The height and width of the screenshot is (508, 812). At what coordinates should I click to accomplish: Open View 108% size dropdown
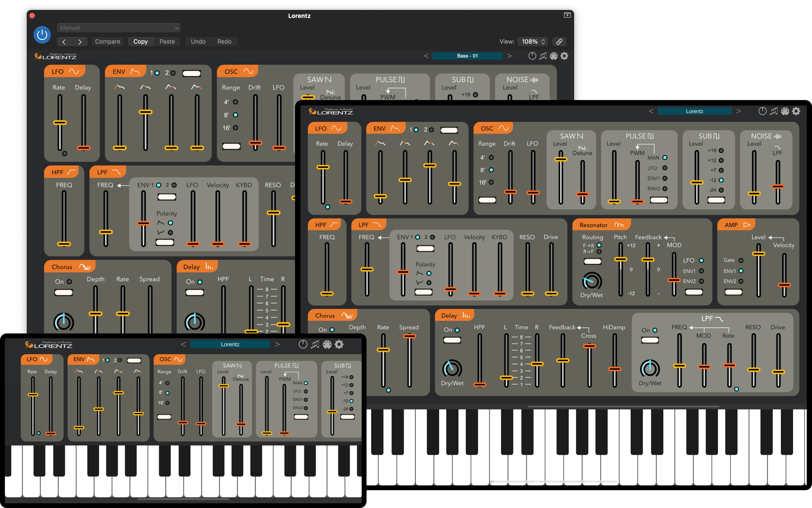point(533,42)
